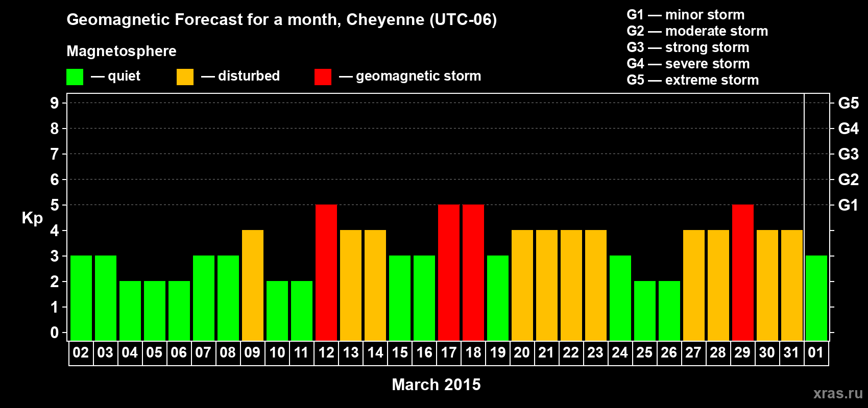868x408 pixels.
Task: Click the G3 label on right axis
Action: point(849,154)
